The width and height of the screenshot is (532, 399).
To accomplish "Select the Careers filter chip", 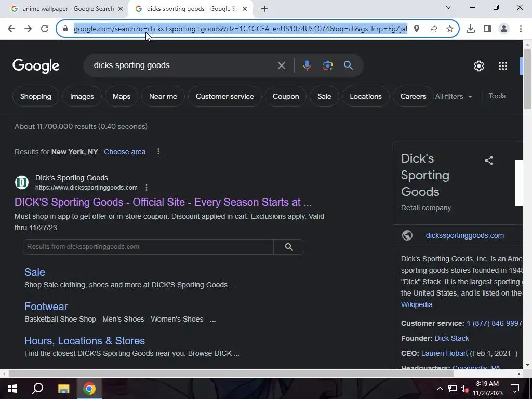I will coord(413,96).
